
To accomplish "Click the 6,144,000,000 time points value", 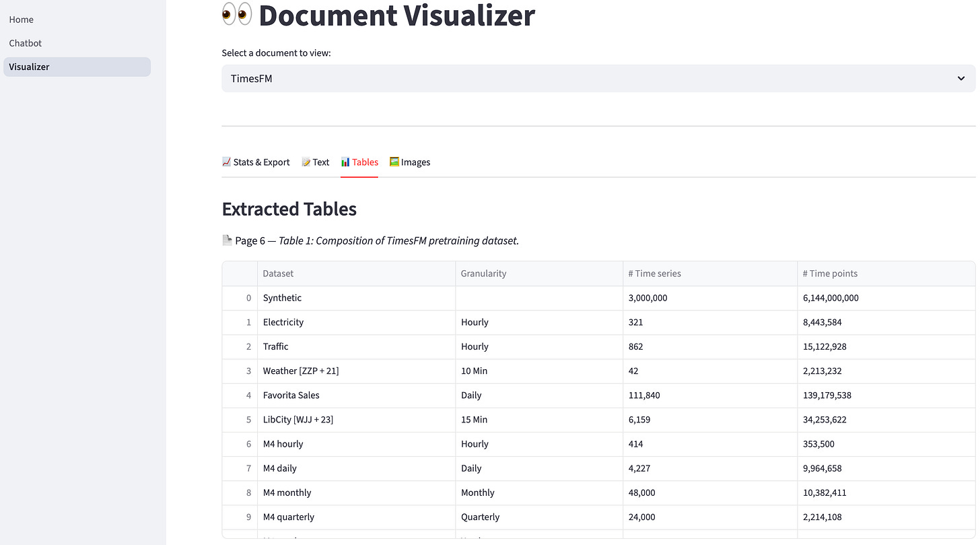I will [x=886, y=298].
